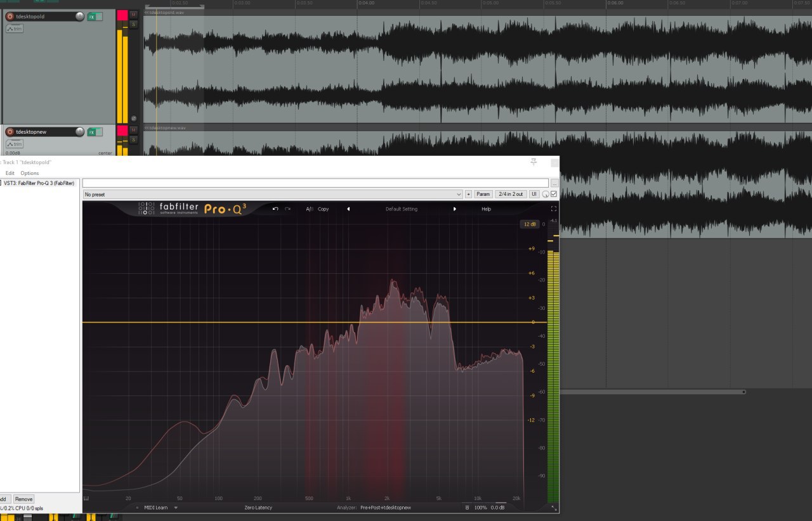This screenshot has height=521, width=812.
Task: Toggle A/B state in Pro-Q 3
Action: tap(310, 209)
